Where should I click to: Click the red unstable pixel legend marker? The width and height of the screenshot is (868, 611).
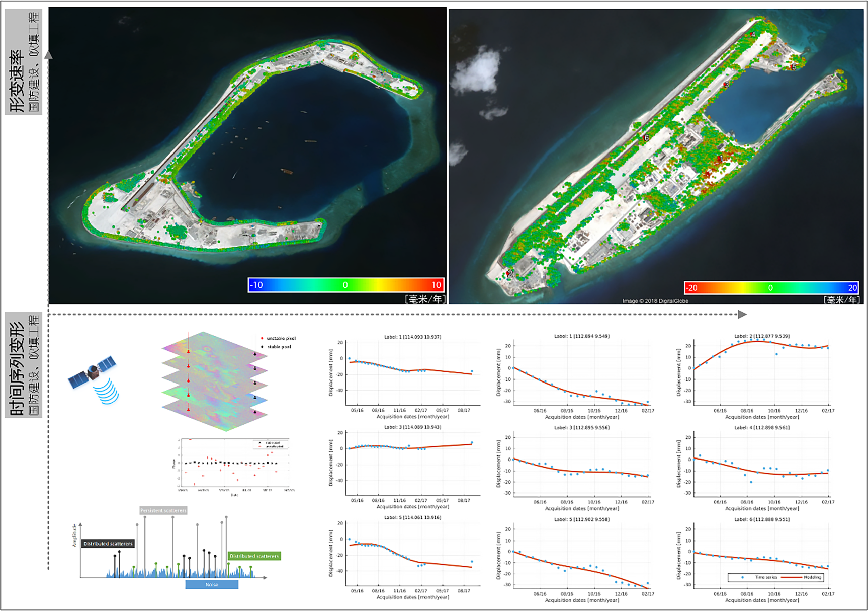coord(262,338)
